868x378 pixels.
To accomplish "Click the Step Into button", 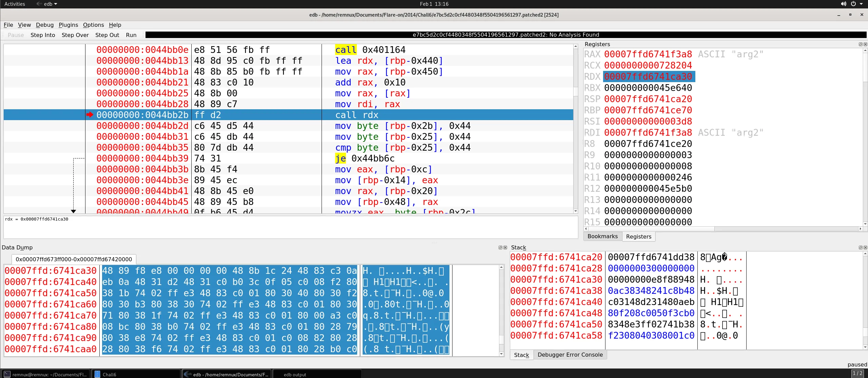I will tap(43, 35).
